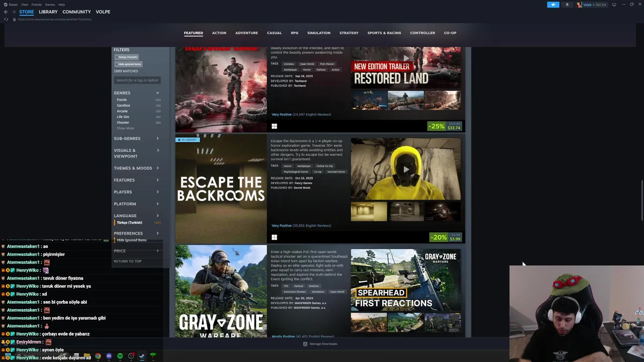The width and height of the screenshot is (644, 362).
Task: Click the Online Co-Op tag
Action: [325, 166]
